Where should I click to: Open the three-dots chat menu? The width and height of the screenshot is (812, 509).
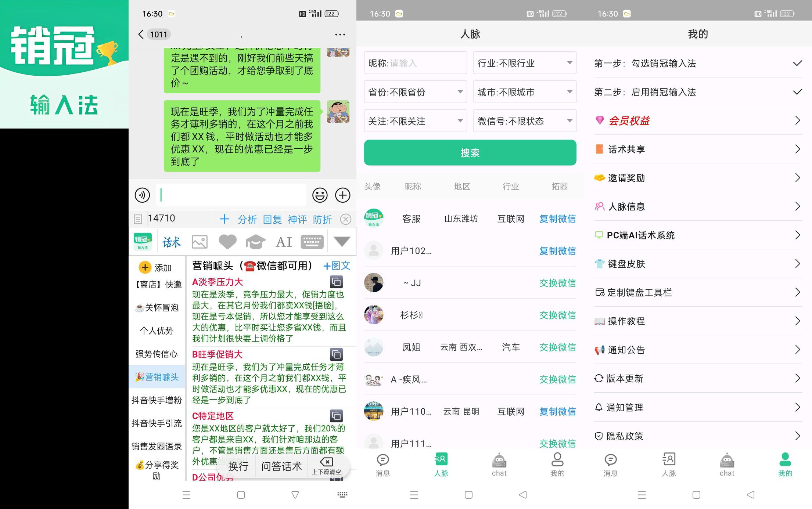click(x=340, y=35)
